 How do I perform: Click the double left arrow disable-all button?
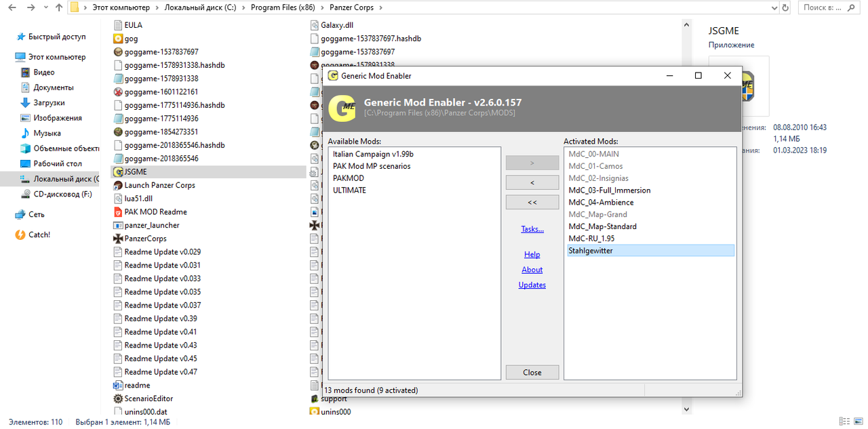pyautogui.click(x=532, y=202)
